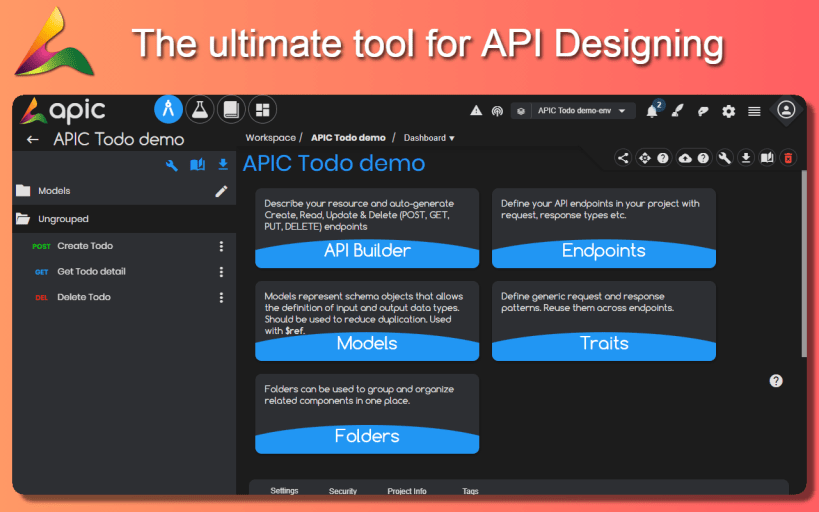Click help icon beside cloud upload
819x512 pixels.
click(704, 158)
